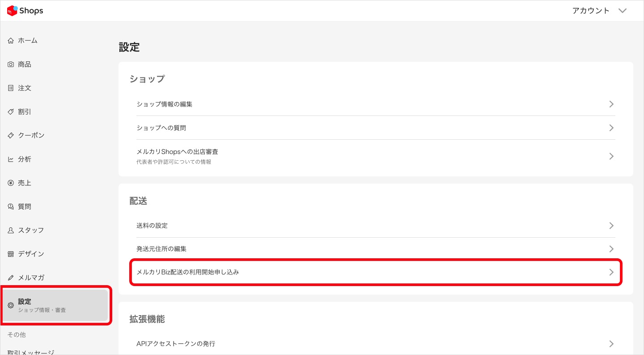Open 取引メッセージ under その他

point(30,352)
